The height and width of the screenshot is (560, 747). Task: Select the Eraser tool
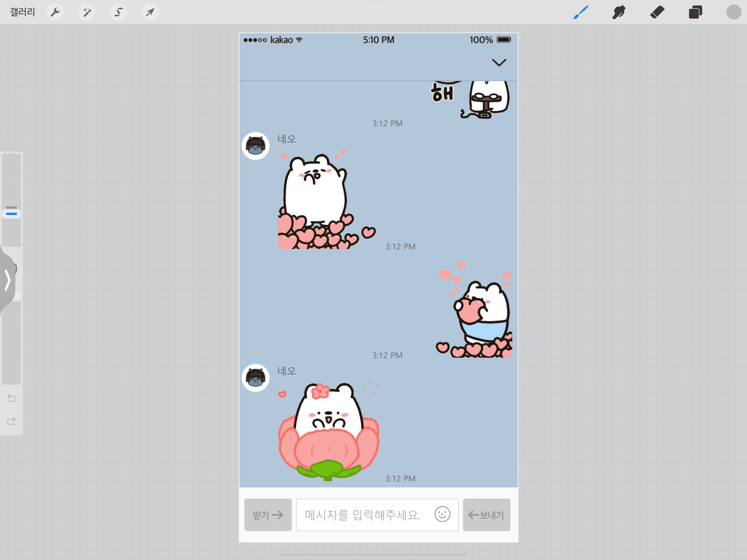point(657,13)
